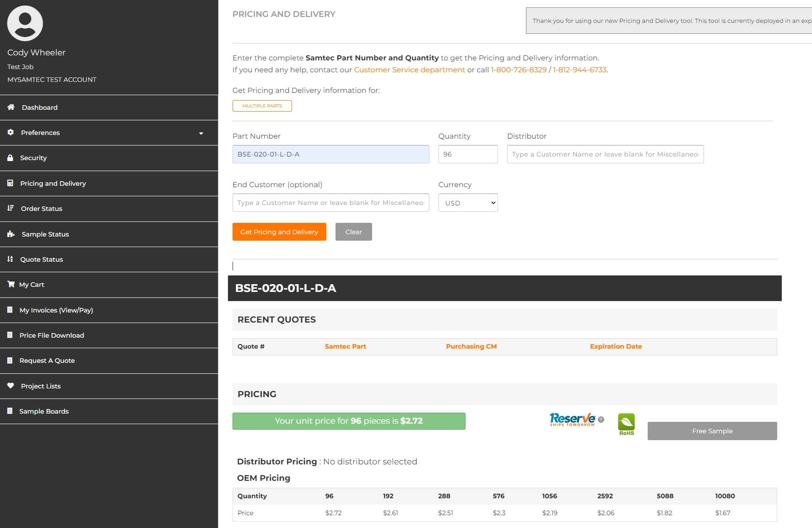The height and width of the screenshot is (528, 812).
Task: Click the Sample Status puzzle icon
Action: (11, 234)
